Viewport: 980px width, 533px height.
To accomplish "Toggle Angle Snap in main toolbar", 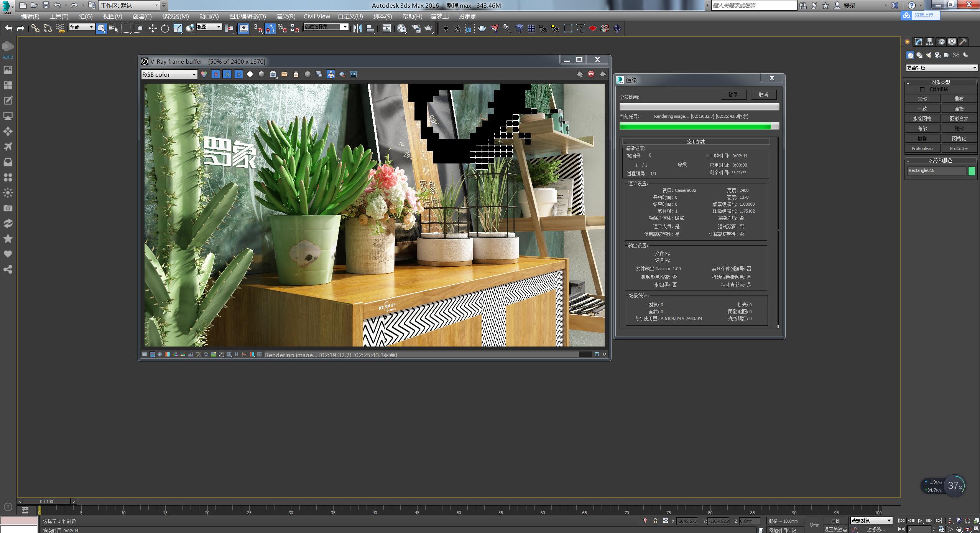I will pos(270,28).
